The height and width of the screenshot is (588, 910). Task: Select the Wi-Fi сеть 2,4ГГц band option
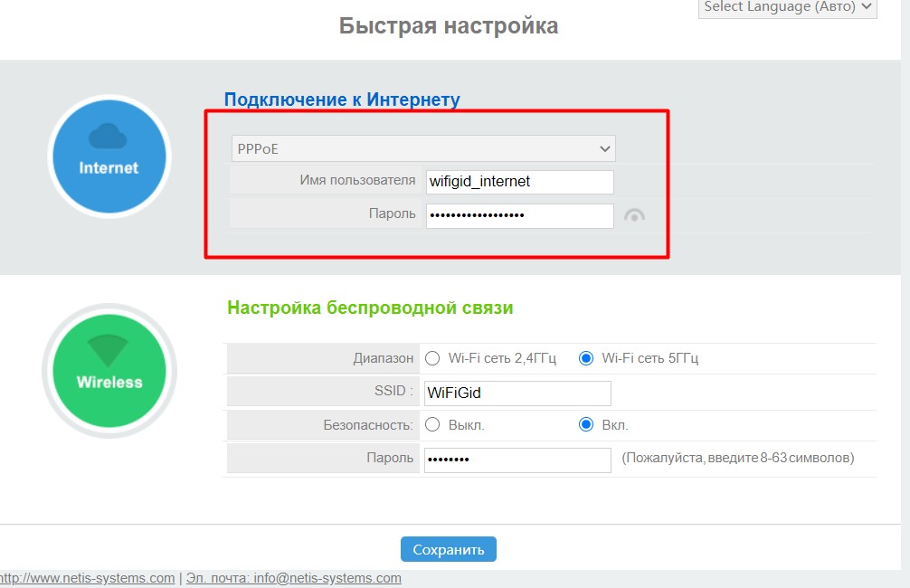(432, 357)
